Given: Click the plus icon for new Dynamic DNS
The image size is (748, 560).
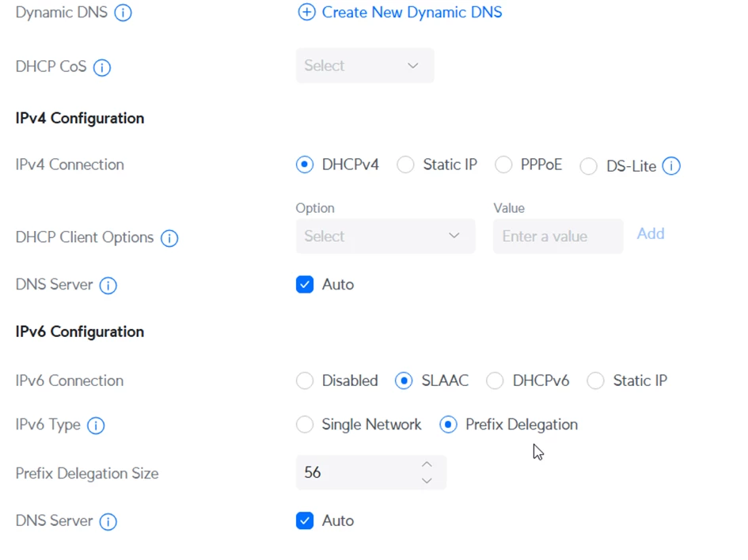Looking at the screenshot, I should [x=306, y=13].
